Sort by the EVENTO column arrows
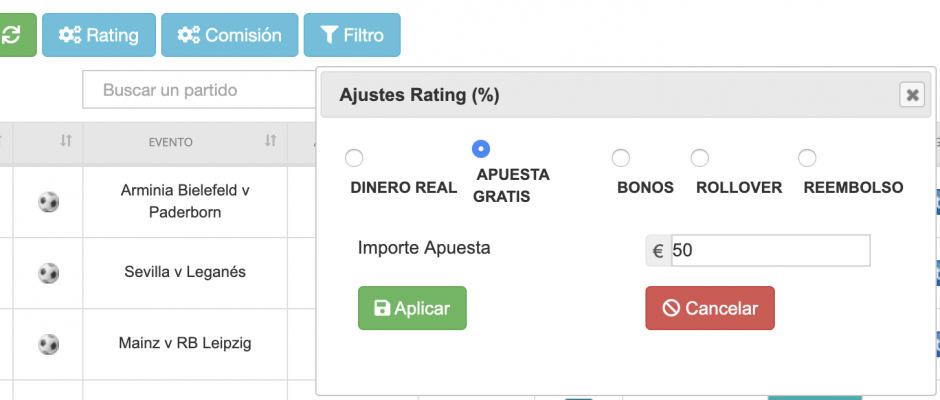The width and height of the screenshot is (940, 400). (x=271, y=141)
